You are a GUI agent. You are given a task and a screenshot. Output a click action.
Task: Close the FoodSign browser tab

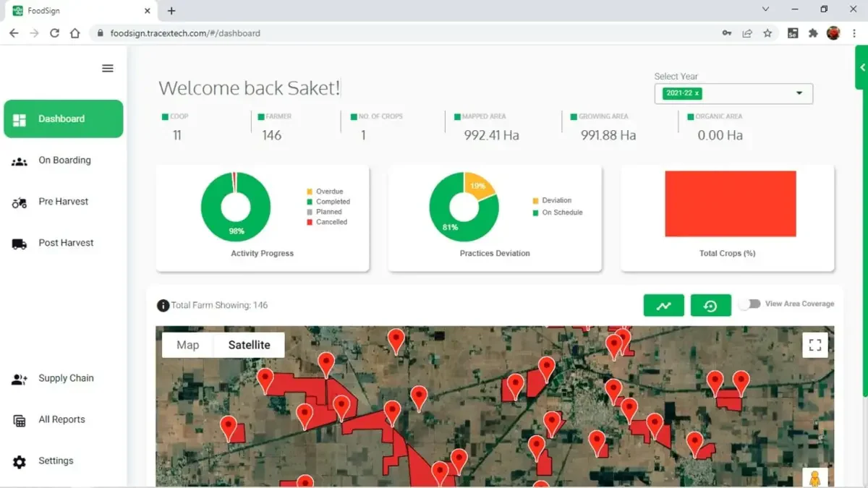pos(147,11)
